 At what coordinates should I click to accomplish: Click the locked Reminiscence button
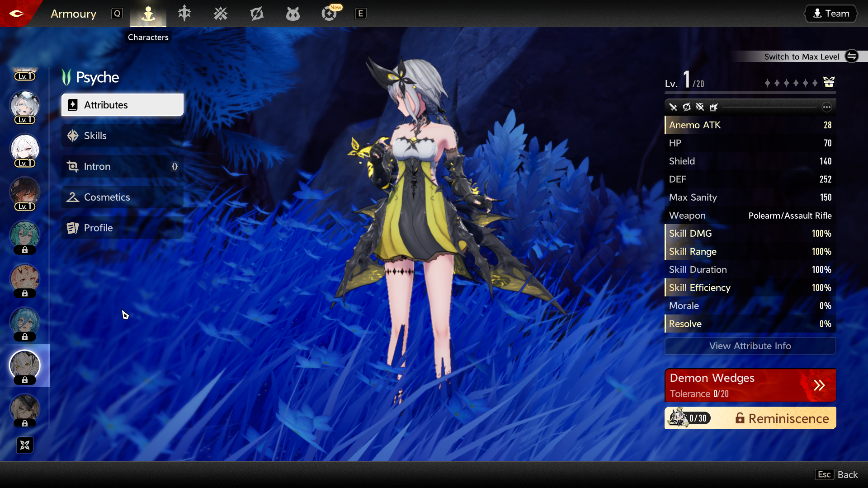782,418
